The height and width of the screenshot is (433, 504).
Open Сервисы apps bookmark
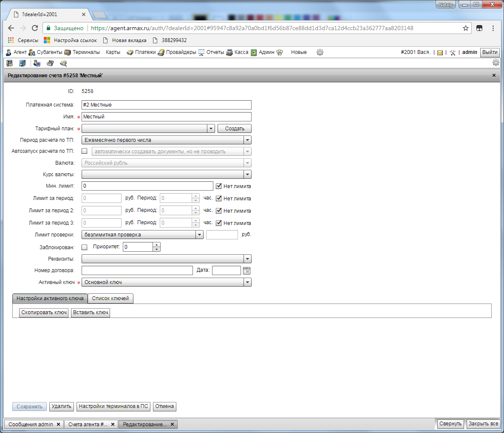23,40
